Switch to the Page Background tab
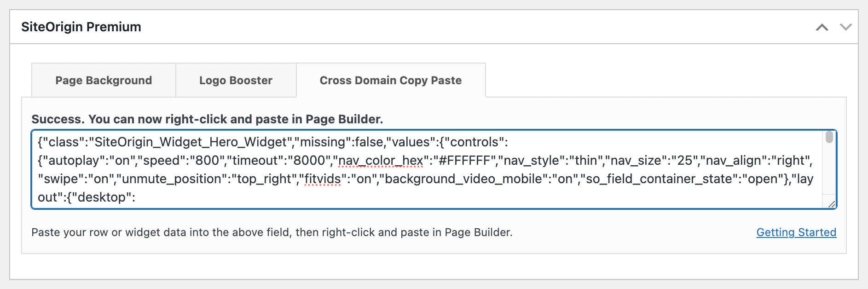Viewport: 868px width, 289px height. point(104,80)
